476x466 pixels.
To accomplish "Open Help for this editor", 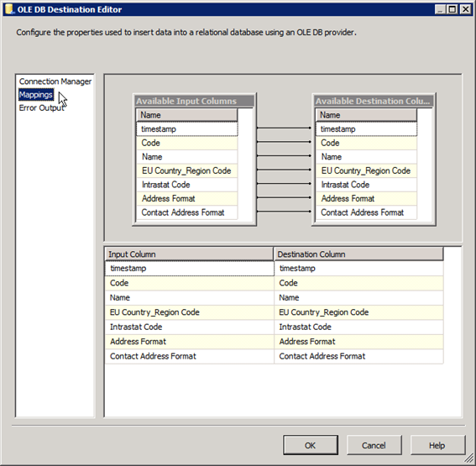I will [437, 445].
